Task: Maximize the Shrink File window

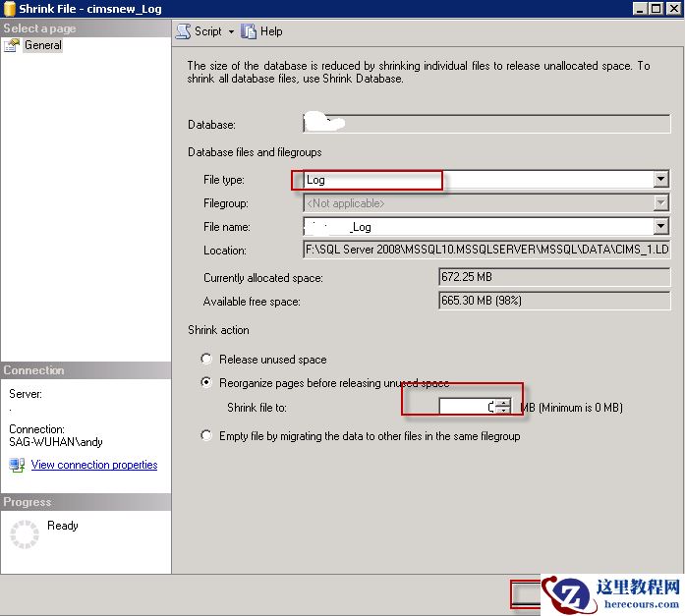Action: [x=656, y=8]
